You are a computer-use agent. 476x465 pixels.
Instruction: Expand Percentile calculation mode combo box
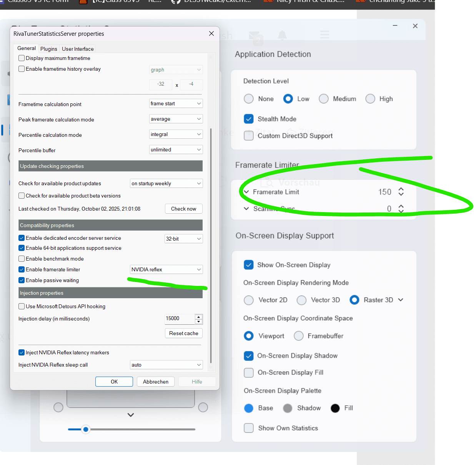point(176,134)
